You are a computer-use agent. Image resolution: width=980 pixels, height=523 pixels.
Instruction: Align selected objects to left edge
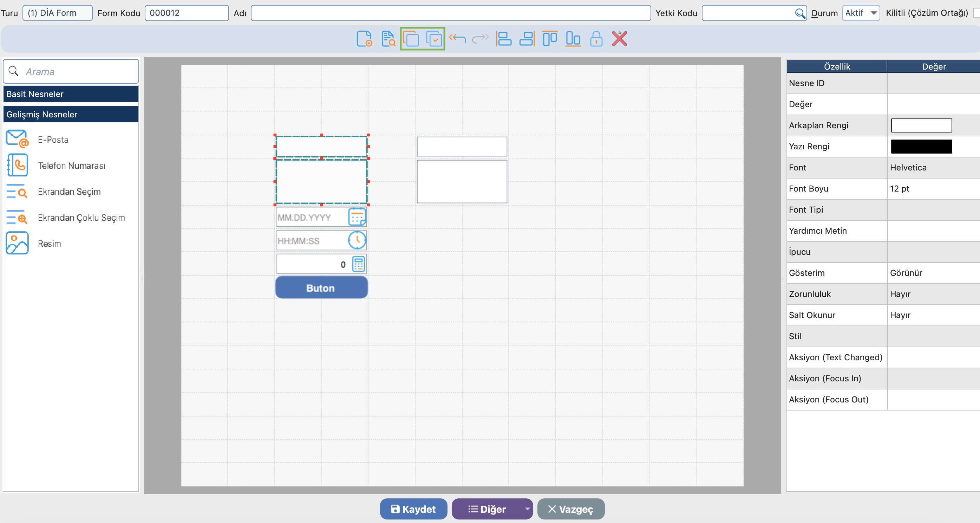click(504, 39)
